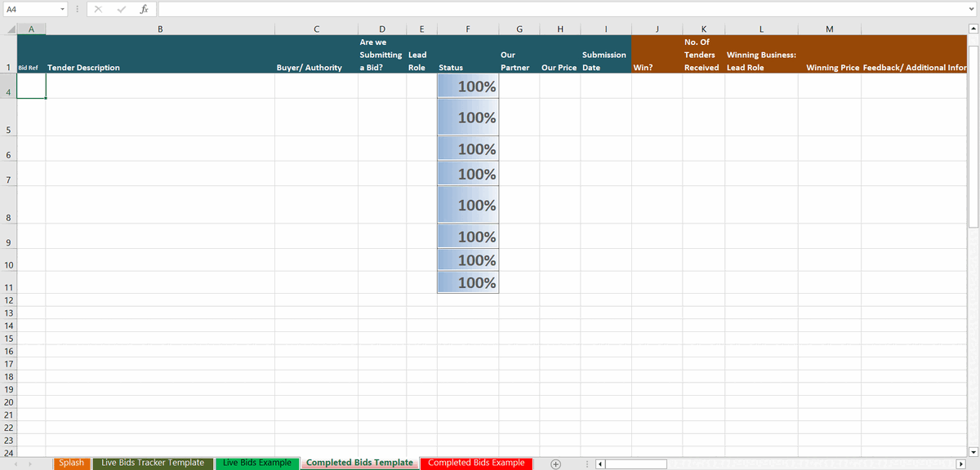The image size is (980, 470).
Task: Click the Add Sheet (+) icon
Action: [x=555, y=463]
